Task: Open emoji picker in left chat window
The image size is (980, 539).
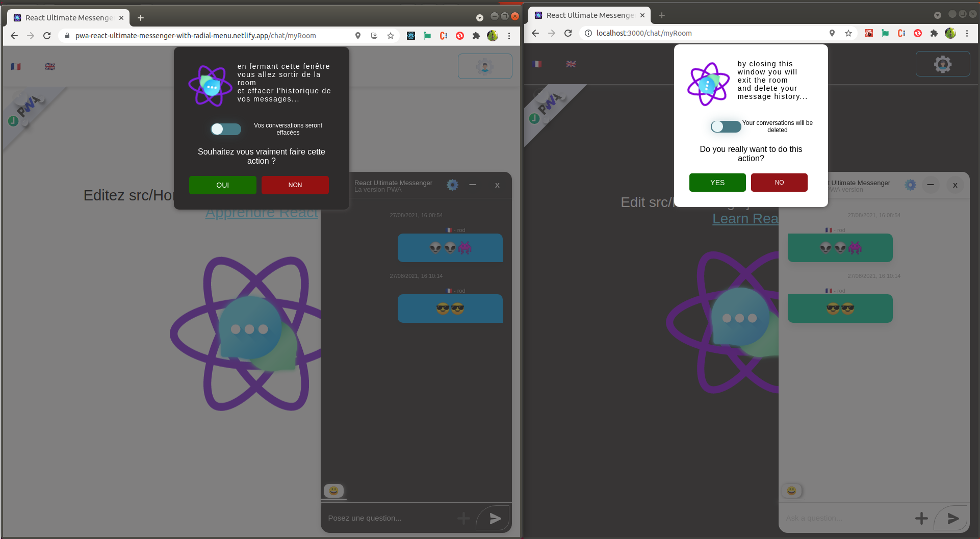Action: [x=334, y=491]
